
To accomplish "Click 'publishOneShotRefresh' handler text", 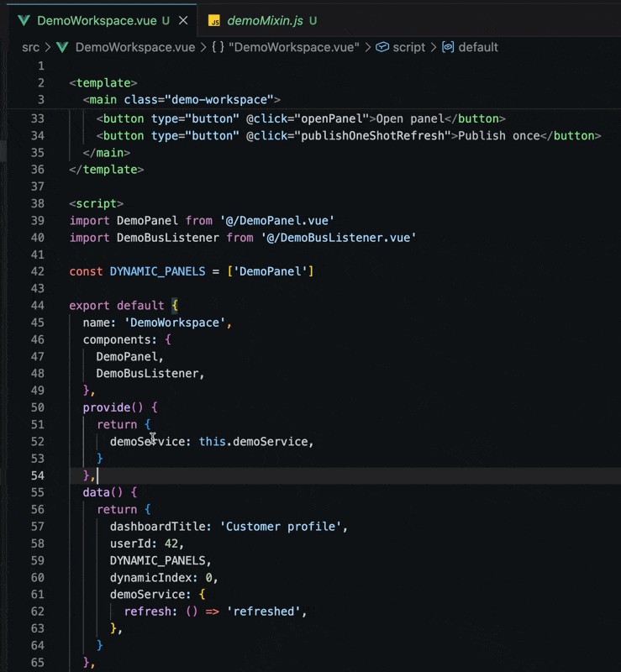I will [x=373, y=136].
